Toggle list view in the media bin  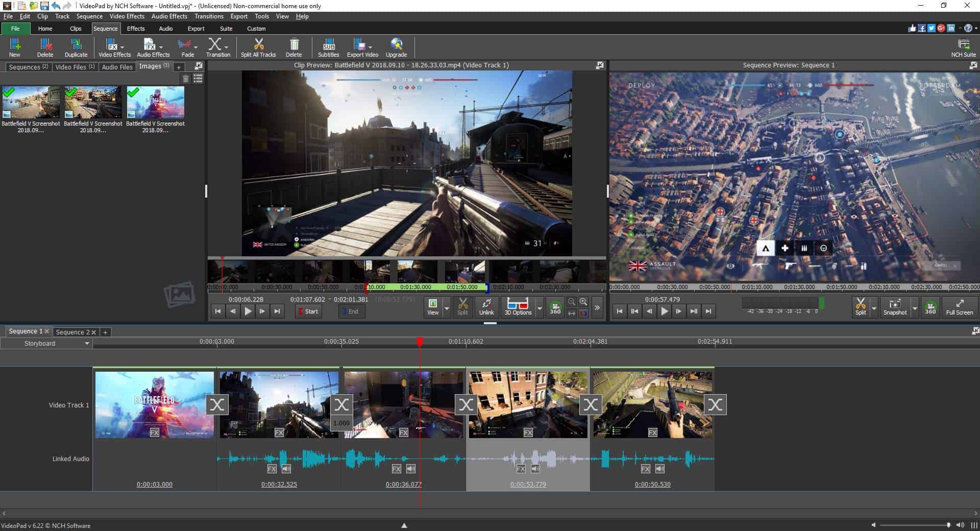198,79
